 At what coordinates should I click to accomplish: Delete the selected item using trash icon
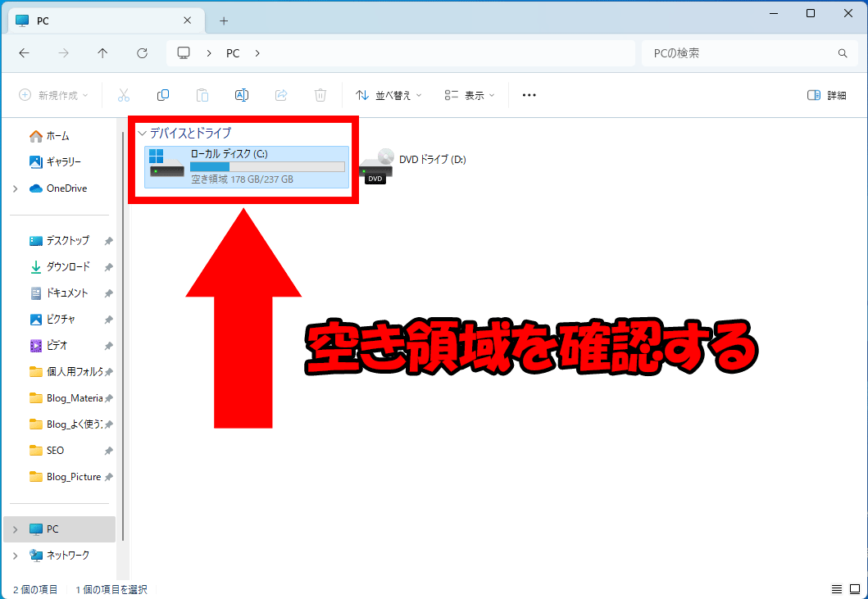tap(320, 94)
